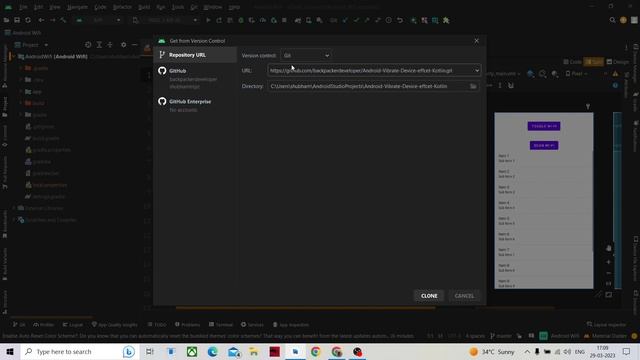
Task: Open the Terminal tool window tab
Action: tap(221, 324)
